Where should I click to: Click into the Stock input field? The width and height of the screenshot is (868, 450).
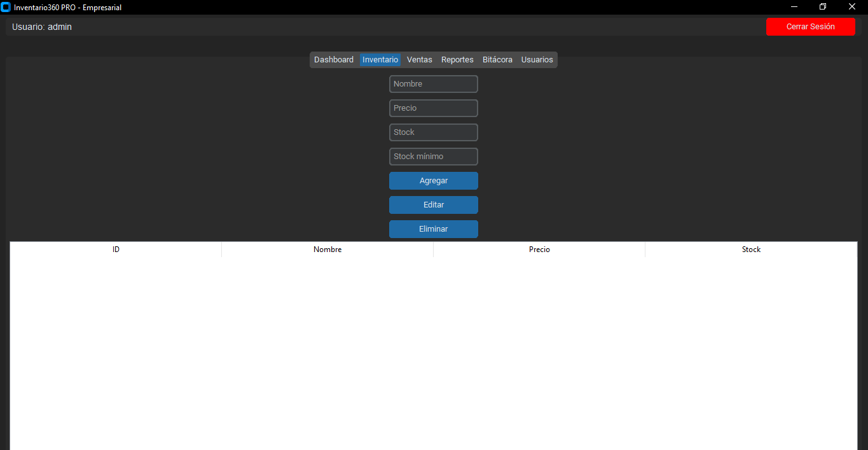(x=434, y=132)
